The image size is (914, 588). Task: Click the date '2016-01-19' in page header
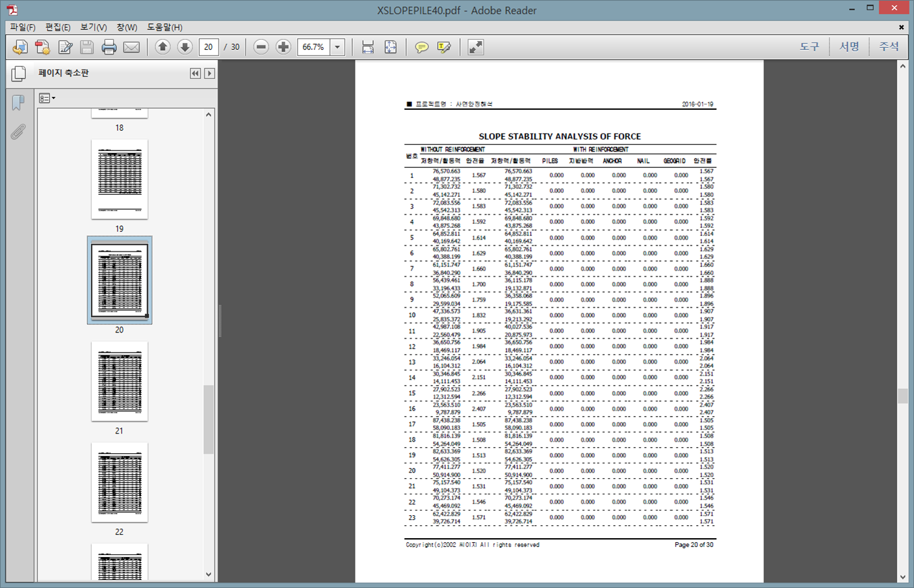(x=697, y=105)
